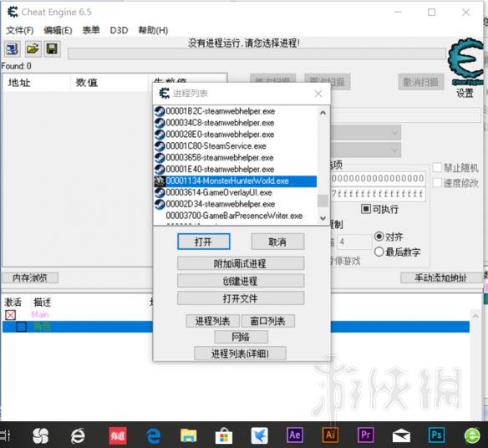The width and height of the screenshot is (488, 448).
Task: Click the 创建进程 button
Action: tap(241, 281)
